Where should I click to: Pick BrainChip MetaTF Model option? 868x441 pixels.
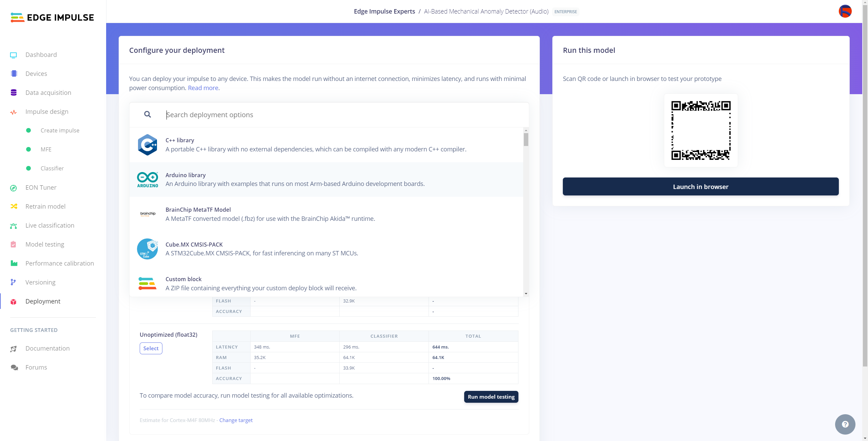coord(326,214)
